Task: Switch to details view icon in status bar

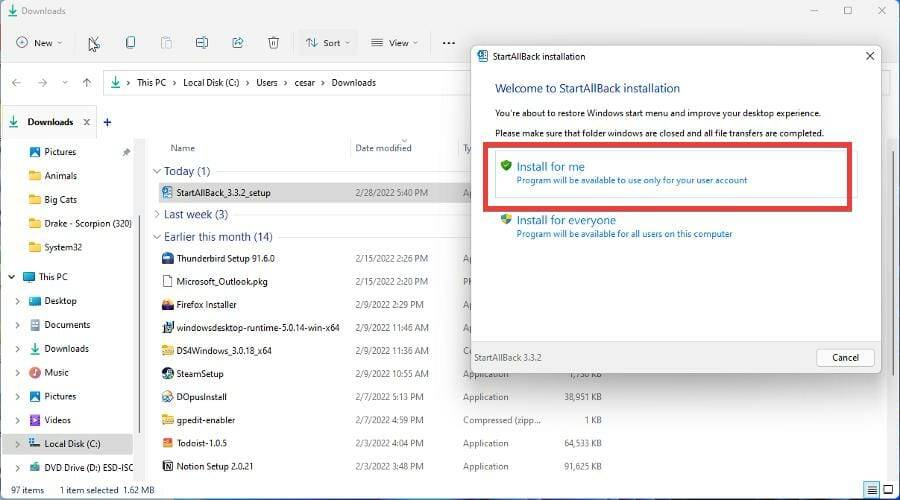Action: 872,490
